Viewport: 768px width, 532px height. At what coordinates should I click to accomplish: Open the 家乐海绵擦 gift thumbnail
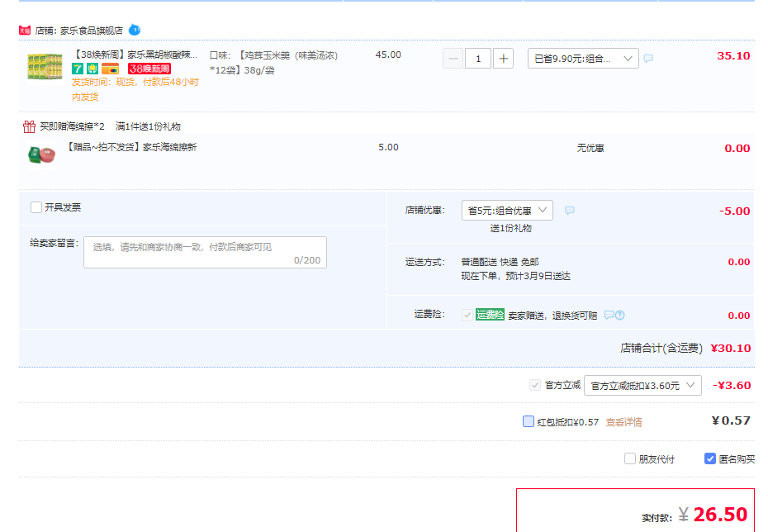tap(41, 154)
